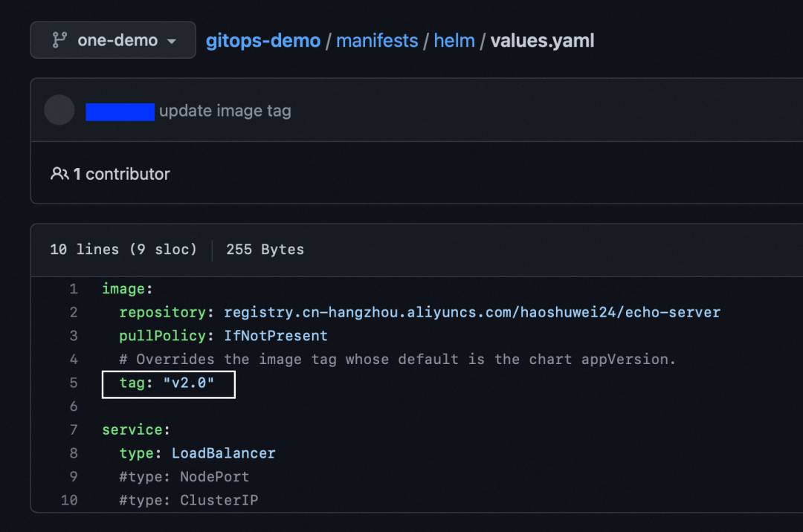Click the '1 contributor' label
Viewport: 803px width, 532px height.
[x=121, y=174]
